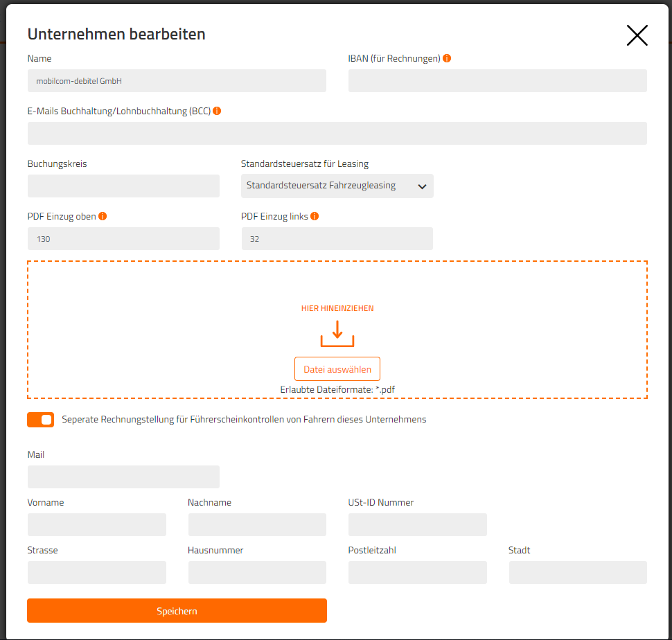
Task: Focus the Mail input field
Action: (x=123, y=477)
